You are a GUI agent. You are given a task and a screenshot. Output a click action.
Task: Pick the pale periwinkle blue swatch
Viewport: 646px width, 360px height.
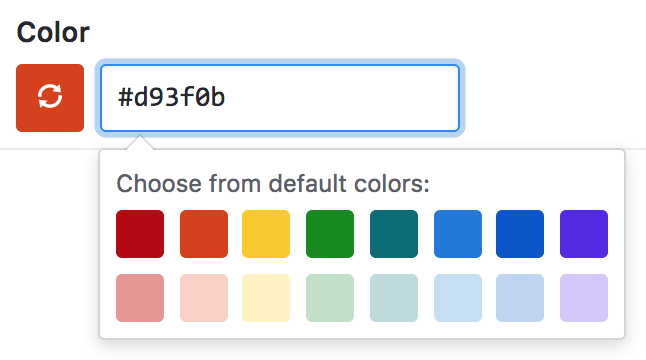[520, 298]
